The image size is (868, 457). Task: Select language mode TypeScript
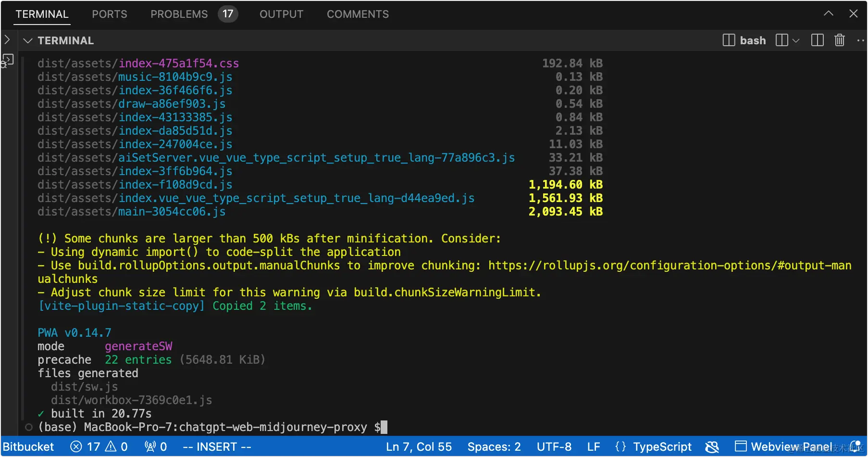click(x=662, y=447)
